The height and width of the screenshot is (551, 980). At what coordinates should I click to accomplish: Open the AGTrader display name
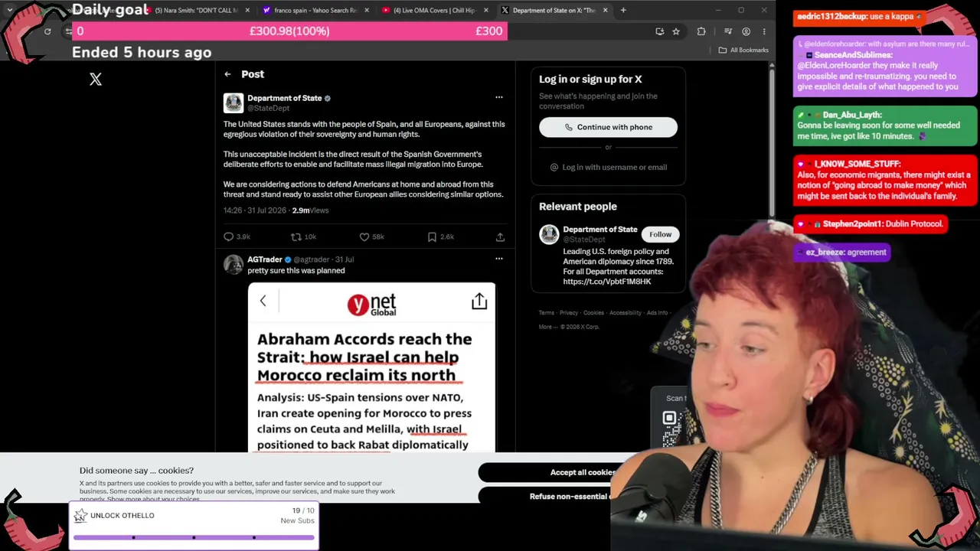click(265, 259)
